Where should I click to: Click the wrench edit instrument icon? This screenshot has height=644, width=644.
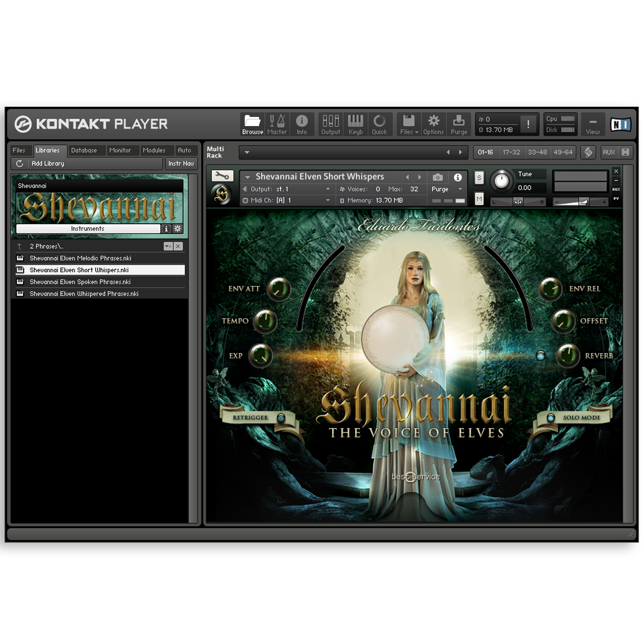(222, 176)
